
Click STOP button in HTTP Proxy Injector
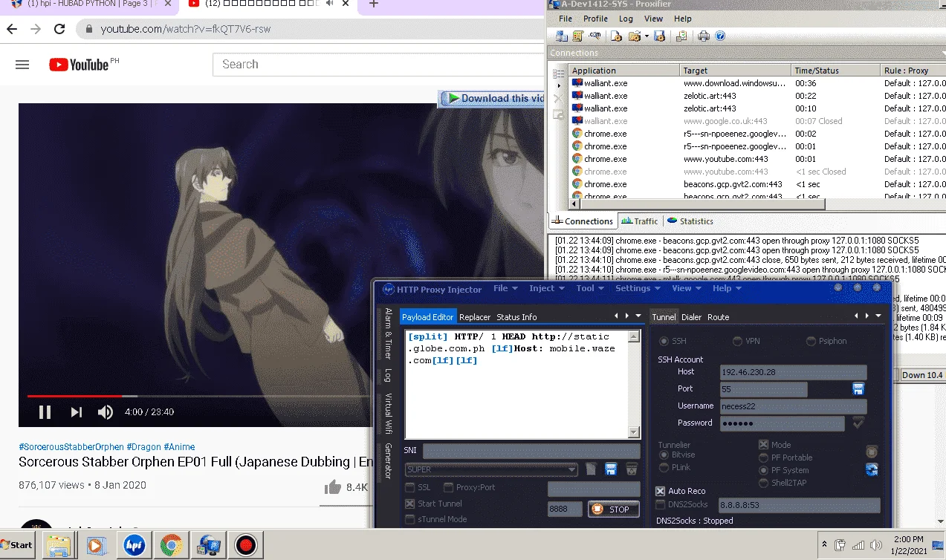[x=613, y=509]
